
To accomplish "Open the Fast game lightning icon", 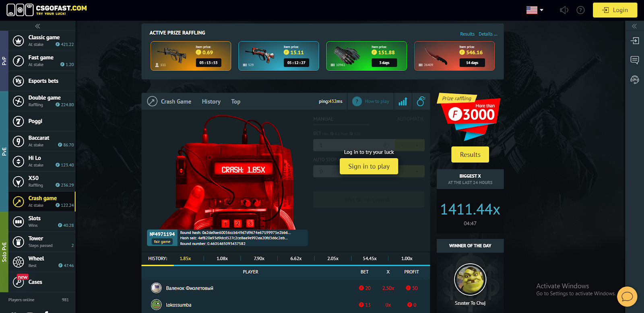I will point(18,61).
